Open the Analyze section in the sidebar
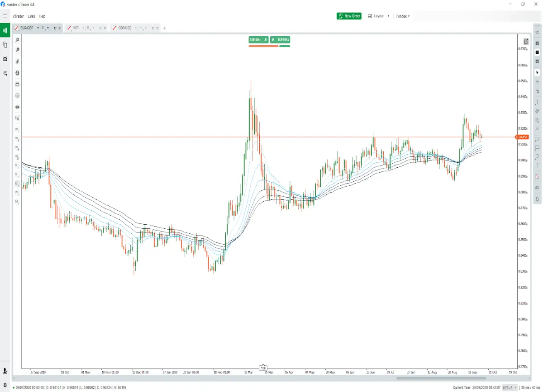543x392 pixels. pos(5,73)
